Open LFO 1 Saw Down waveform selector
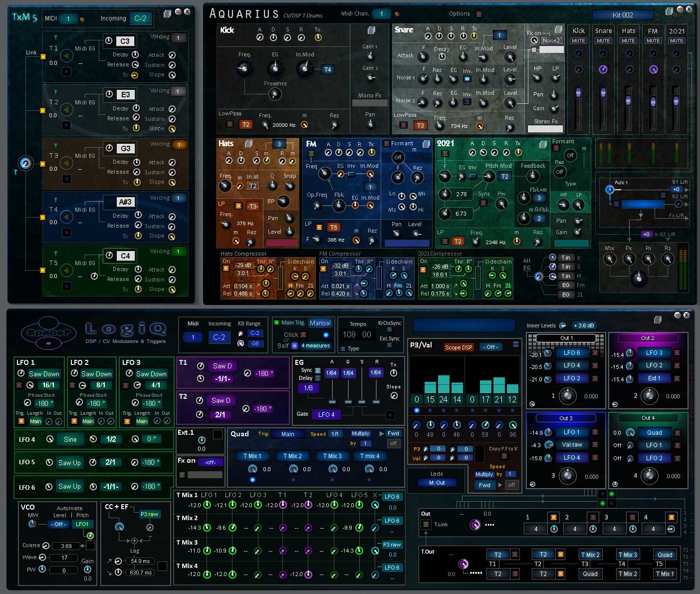 [44, 374]
